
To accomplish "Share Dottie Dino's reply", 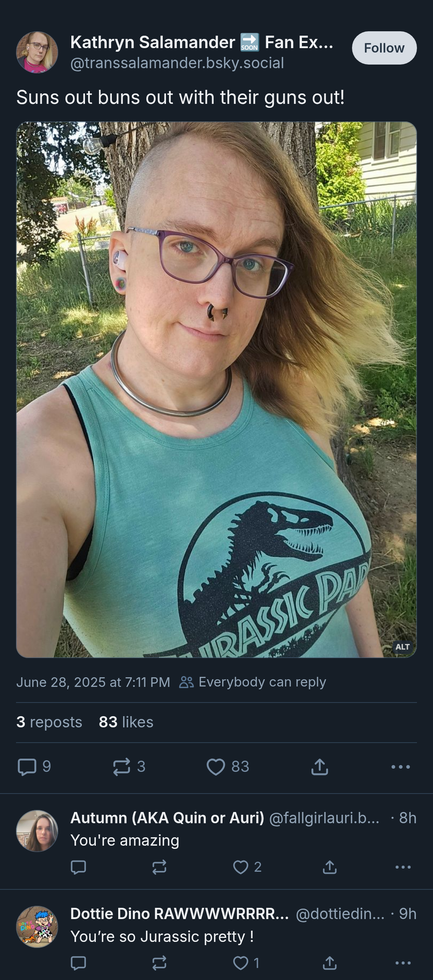I will coord(330,963).
